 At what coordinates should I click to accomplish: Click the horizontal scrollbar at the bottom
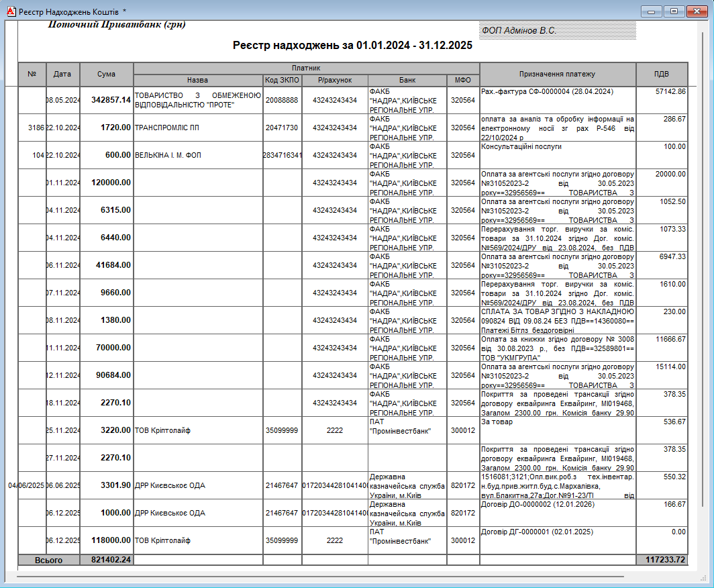pyautogui.click(x=319, y=576)
